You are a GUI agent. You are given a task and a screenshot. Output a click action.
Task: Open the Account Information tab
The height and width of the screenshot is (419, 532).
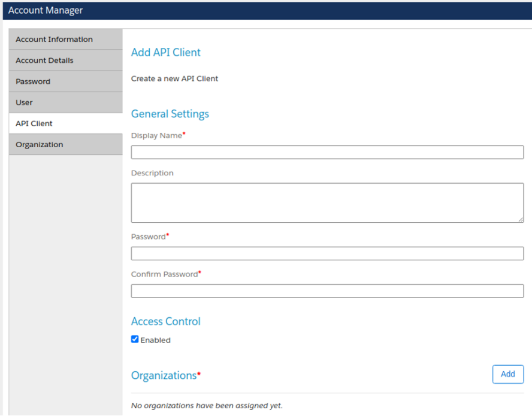coord(65,40)
